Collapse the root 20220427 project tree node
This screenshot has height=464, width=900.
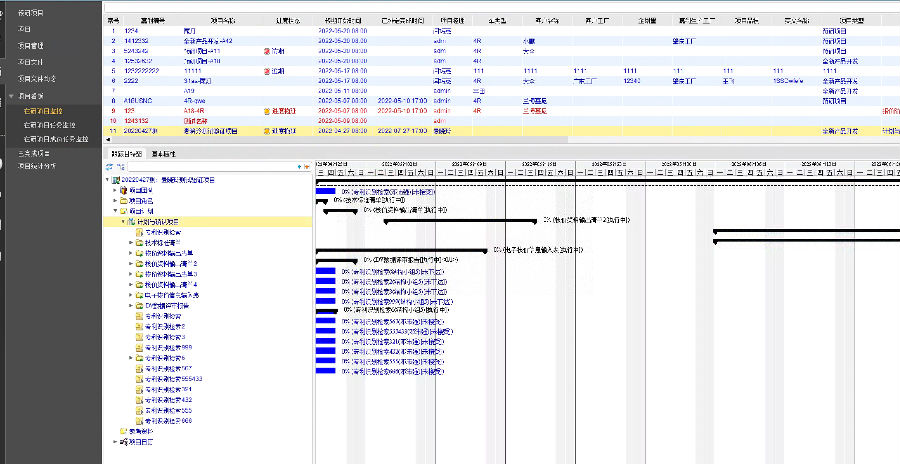pos(109,179)
